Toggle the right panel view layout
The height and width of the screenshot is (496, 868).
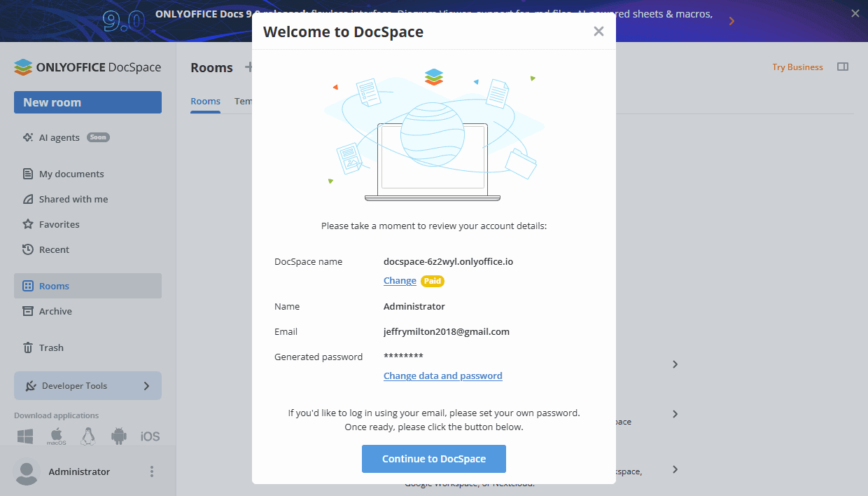(x=843, y=67)
